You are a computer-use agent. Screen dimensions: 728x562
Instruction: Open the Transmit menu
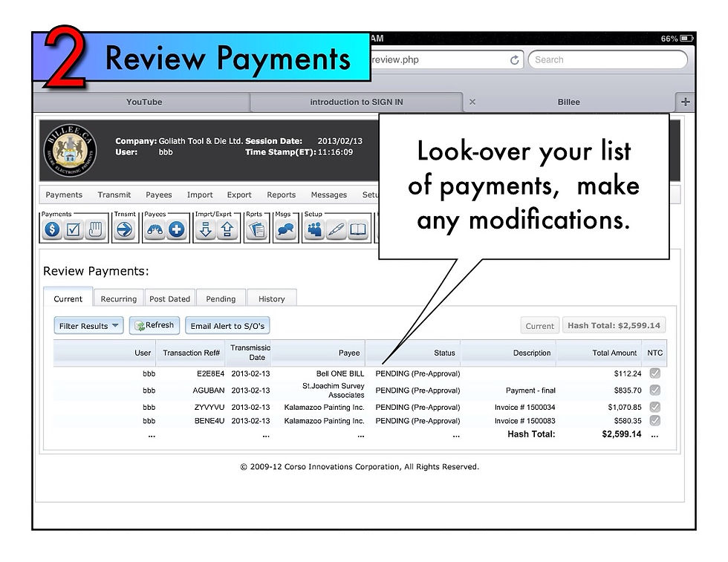(114, 195)
